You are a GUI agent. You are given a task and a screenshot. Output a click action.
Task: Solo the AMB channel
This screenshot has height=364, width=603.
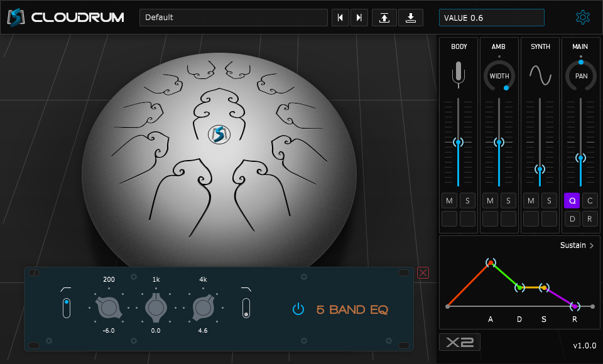(x=508, y=200)
